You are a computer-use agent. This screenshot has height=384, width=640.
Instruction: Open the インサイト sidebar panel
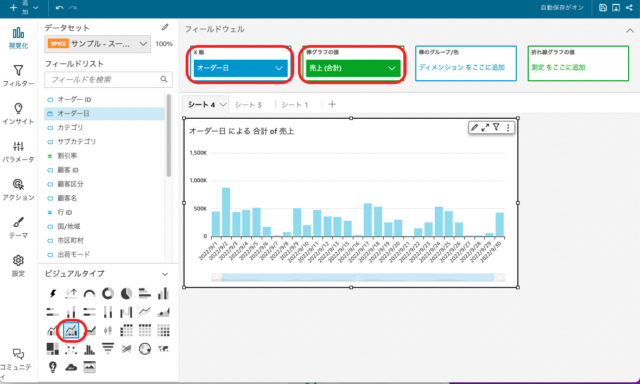point(18,114)
